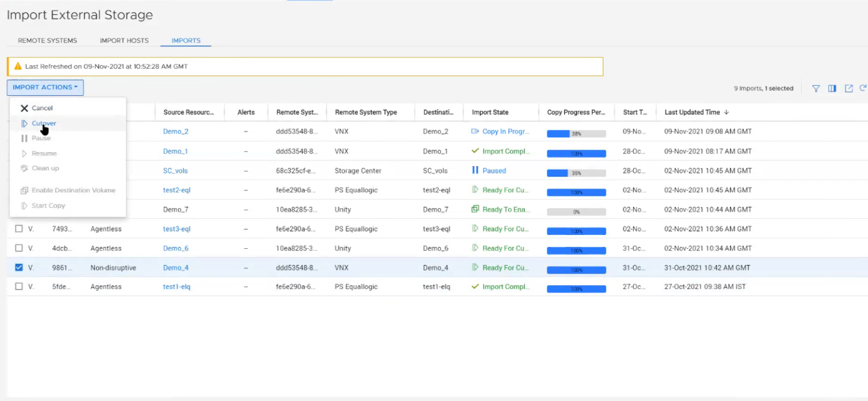Click the export table icon
Image resolution: width=868 pixels, height=401 pixels.
tap(849, 88)
